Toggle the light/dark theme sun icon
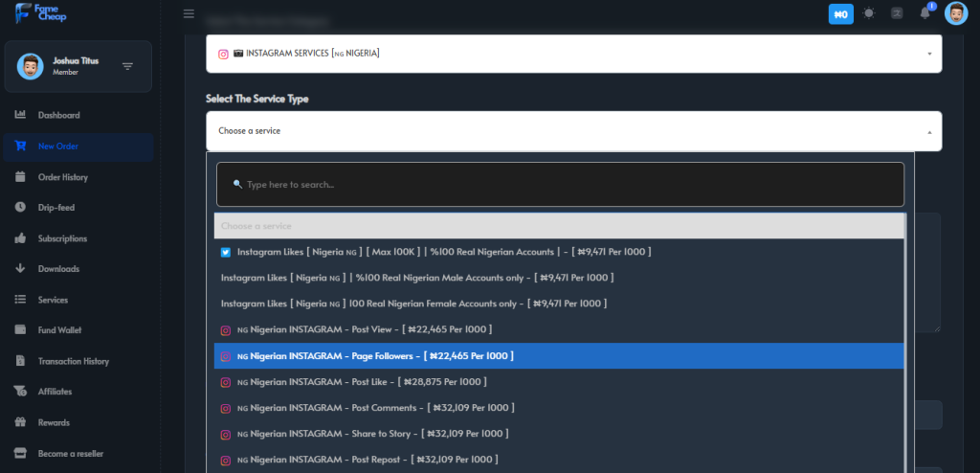 pyautogui.click(x=869, y=13)
